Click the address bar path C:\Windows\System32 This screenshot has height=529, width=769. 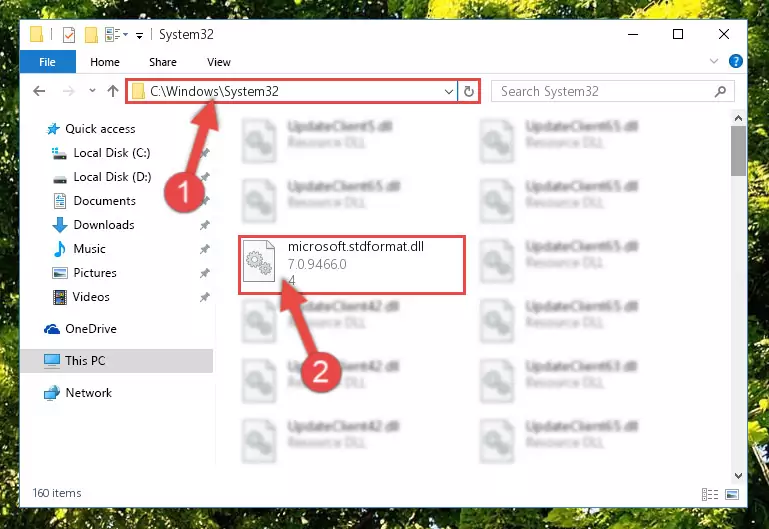click(214, 91)
